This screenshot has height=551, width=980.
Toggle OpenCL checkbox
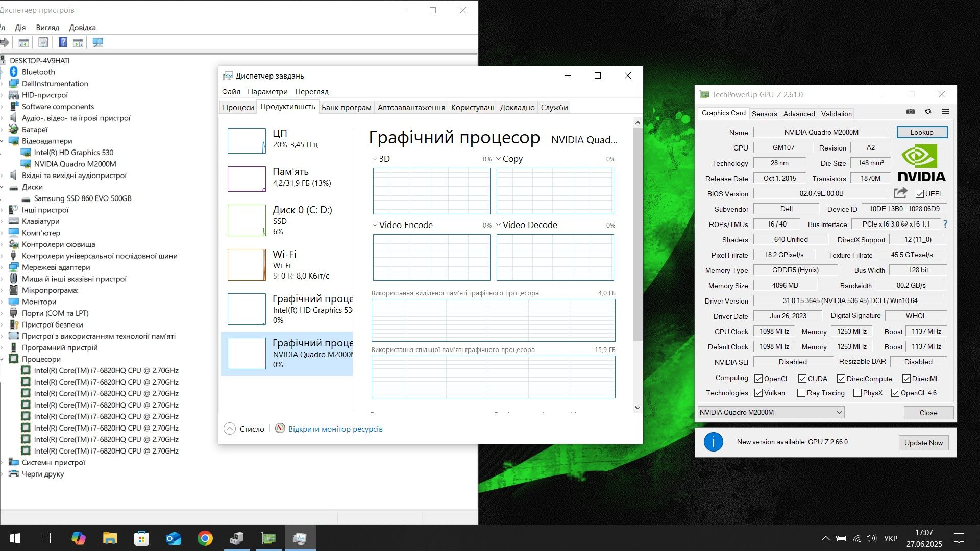(x=758, y=379)
